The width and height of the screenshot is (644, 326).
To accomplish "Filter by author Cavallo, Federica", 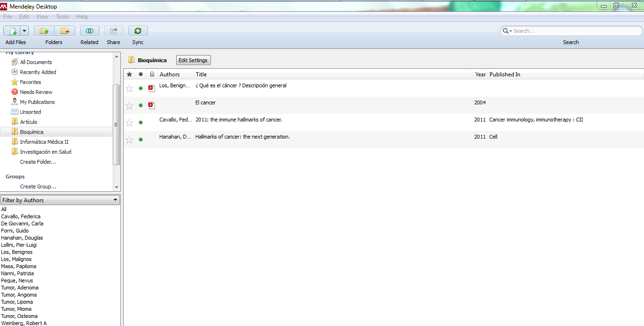I will [21, 216].
